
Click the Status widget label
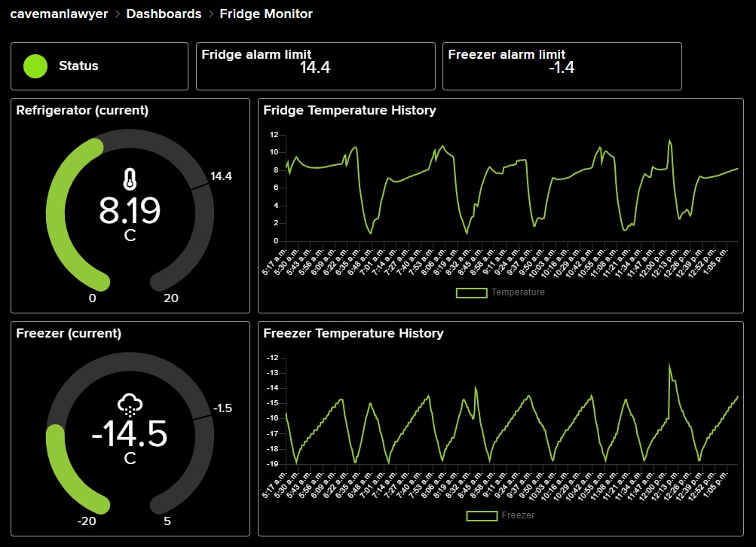tap(78, 66)
